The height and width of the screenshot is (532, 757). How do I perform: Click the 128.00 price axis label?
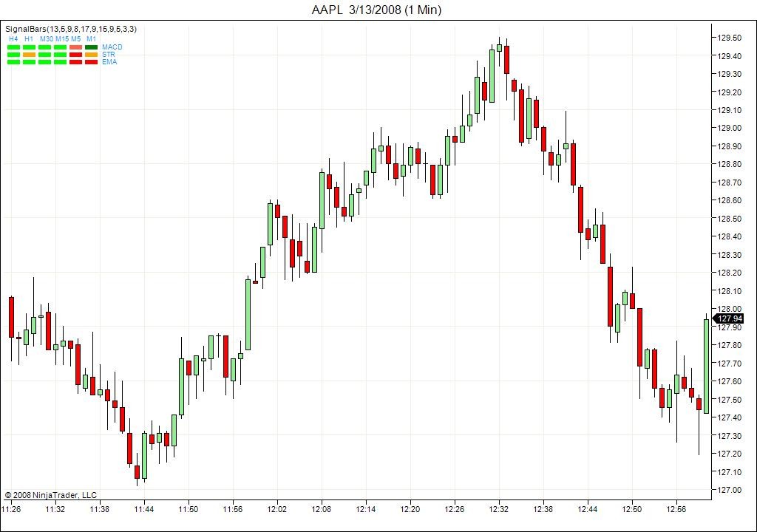coord(730,309)
